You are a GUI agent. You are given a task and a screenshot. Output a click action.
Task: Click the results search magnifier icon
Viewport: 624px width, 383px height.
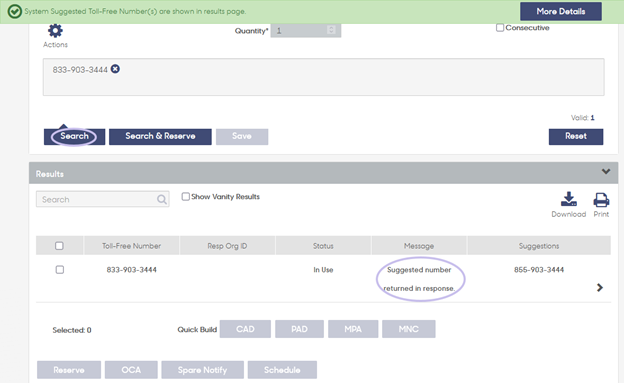[162, 199]
